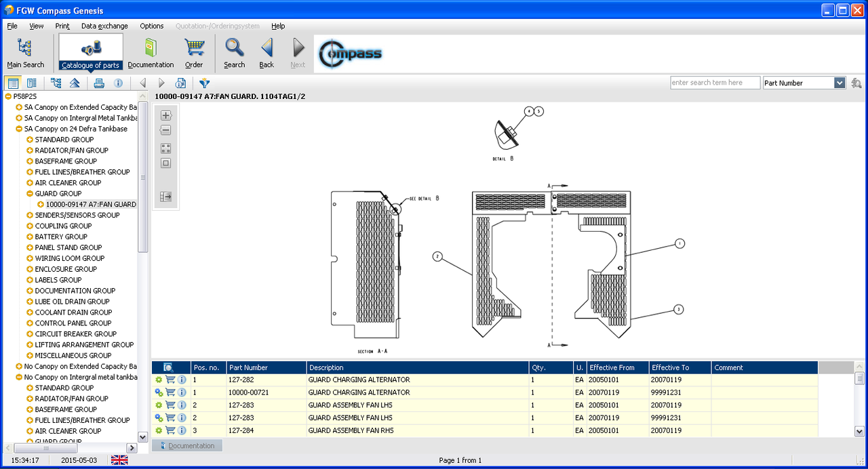
Task: Click the clear search icon beside Part Number
Action: pos(856,83)
